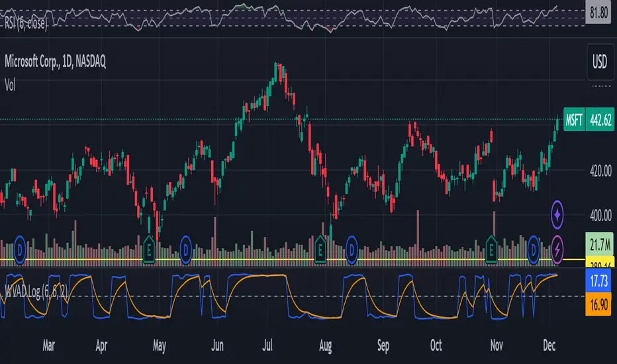Select the RSI (6, close) indicator legend
Image resolution: width=617 pixels, height=364 pixels.
tap(26, 24)
